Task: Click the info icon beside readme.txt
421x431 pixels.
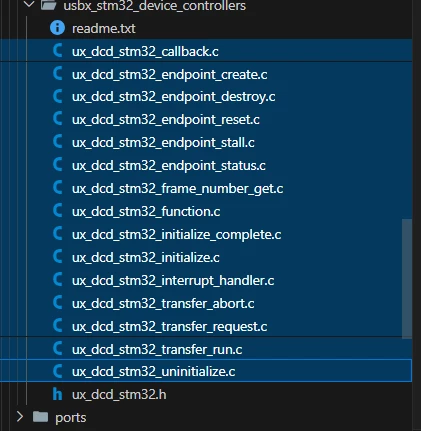Action: (57, 28)
